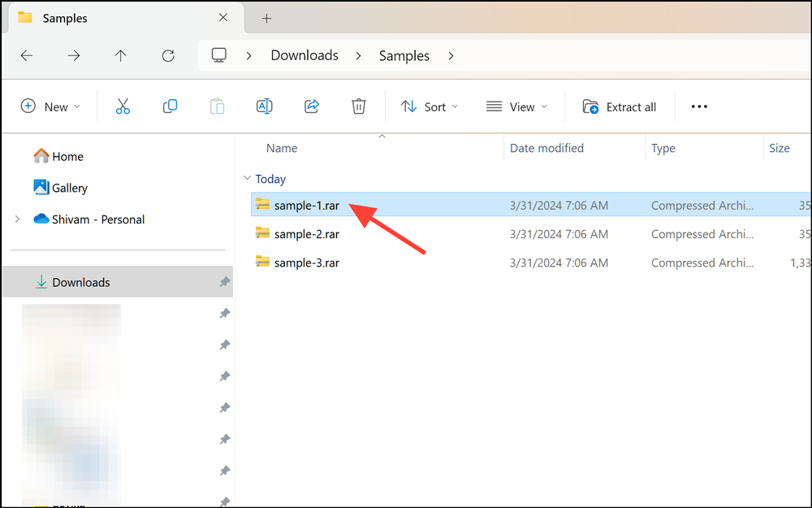Image resolution: width=812 pixels, height=508 pixels.
Task: Open the View options dropdown
Action: click(x=516, y=106)
